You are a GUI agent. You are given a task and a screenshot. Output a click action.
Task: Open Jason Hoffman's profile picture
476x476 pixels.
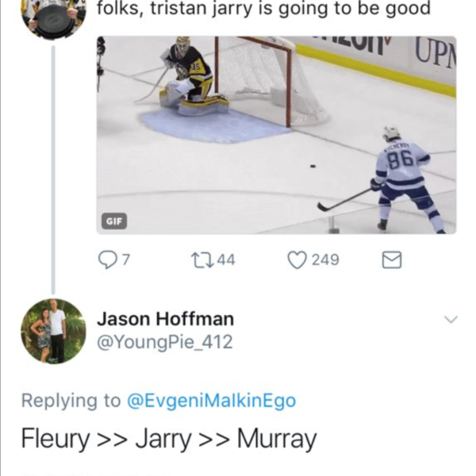(x=53, y=331)
